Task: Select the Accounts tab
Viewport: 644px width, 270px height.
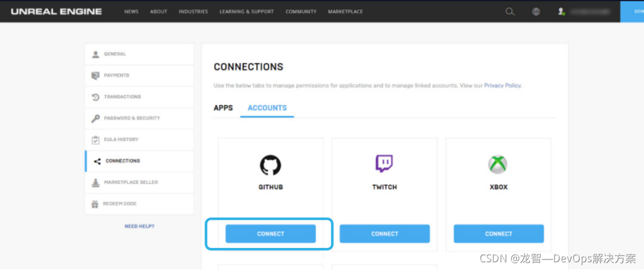Action: pyautogui.click(x=267, y=108)
